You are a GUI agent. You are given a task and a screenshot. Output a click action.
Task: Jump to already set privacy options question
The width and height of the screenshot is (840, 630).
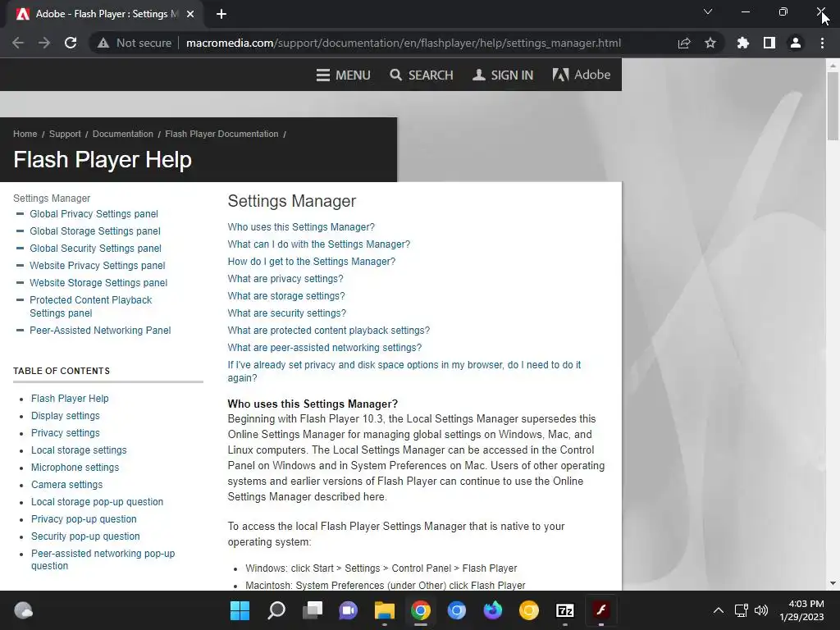pyautogui.click(x=404, y=372)
